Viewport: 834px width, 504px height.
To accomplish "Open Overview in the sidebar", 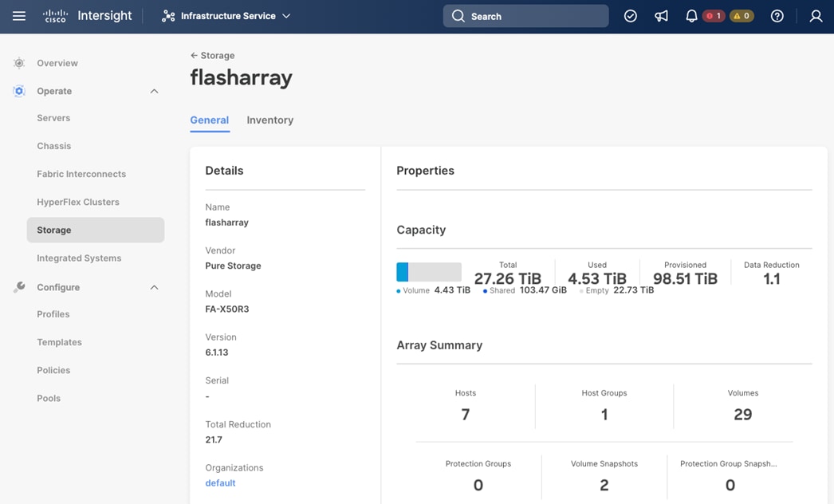I will pyautogui.click(x=57, y=63).
